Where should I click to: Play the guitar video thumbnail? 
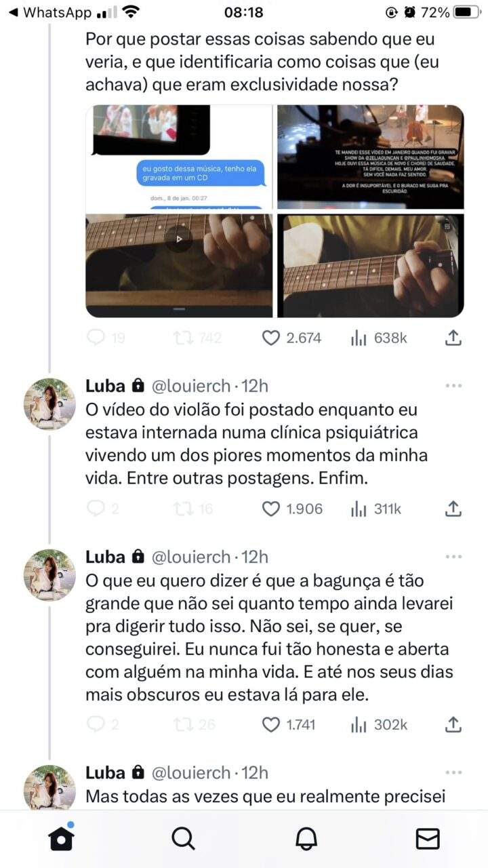(179, 239)
